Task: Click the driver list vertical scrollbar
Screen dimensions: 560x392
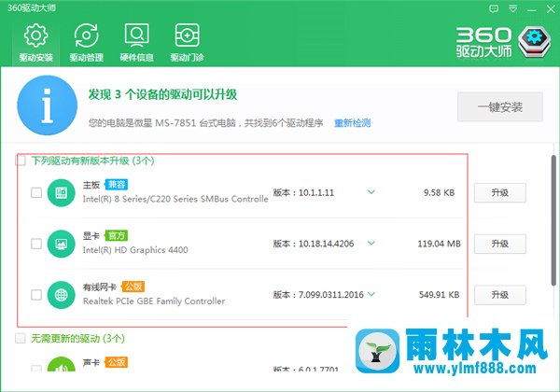Action: 553,219
